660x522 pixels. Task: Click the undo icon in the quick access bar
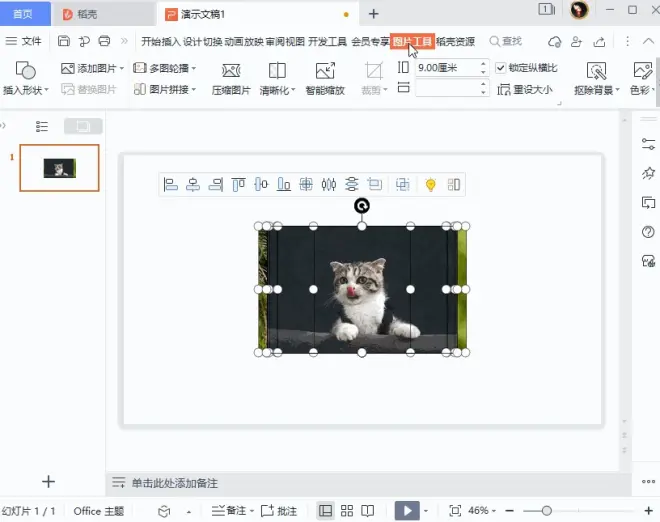click(84, 41)
